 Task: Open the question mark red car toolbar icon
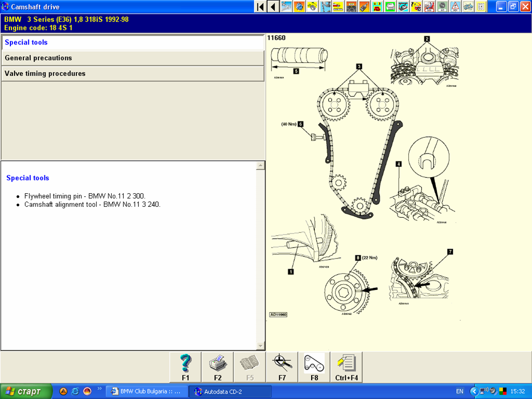(416, 6)
